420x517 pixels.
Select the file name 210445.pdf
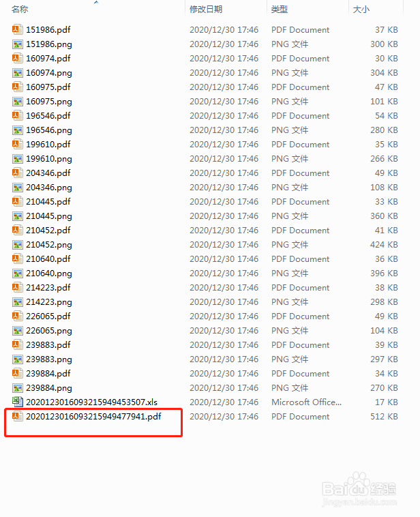point(48,202)
